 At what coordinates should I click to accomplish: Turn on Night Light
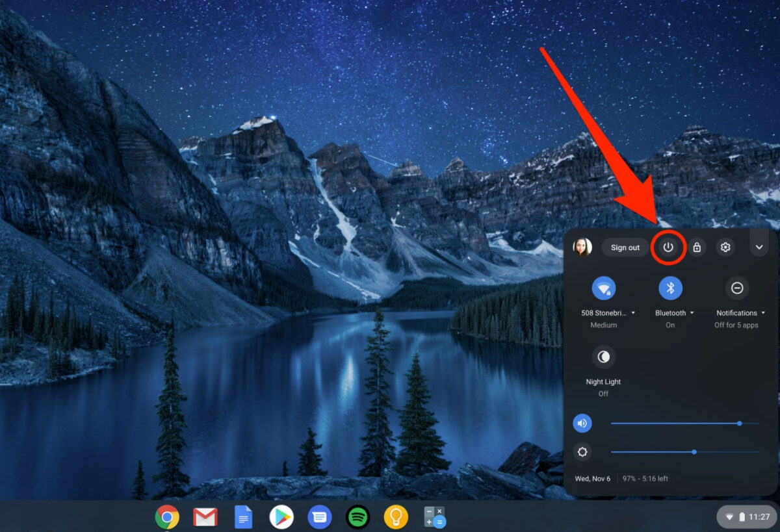click(x=603, y=357)
